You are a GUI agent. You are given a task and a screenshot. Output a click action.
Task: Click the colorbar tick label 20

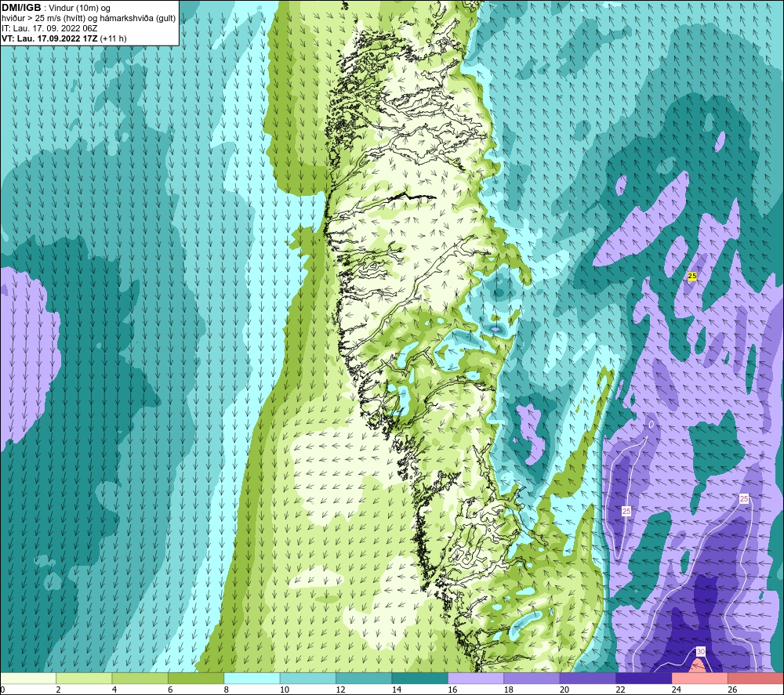564,690
